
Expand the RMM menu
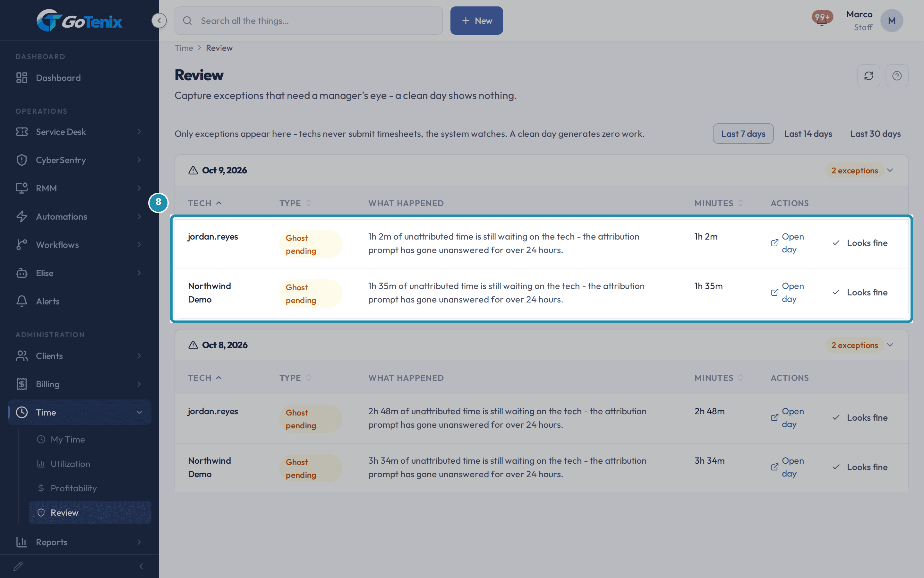[x=80, y=188]
